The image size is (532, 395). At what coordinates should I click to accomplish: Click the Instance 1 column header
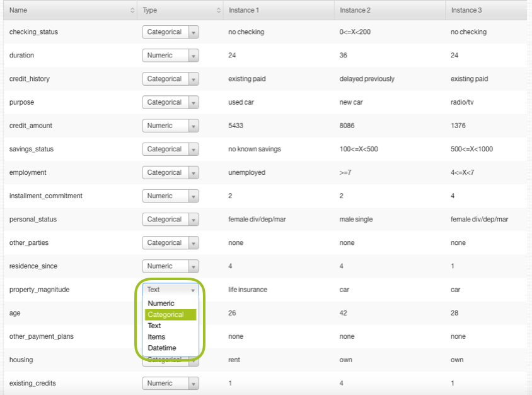click(x=245, y=9)
